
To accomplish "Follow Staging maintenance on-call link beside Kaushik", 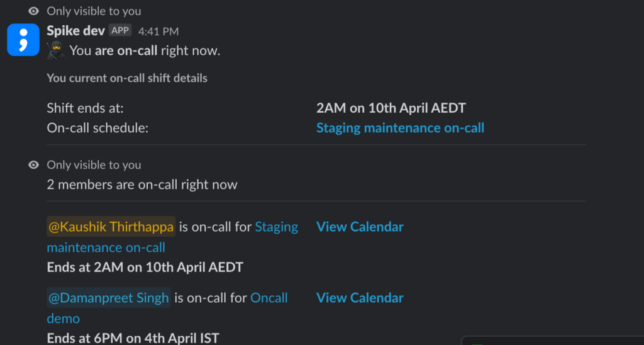I will [x=276, y=227].
